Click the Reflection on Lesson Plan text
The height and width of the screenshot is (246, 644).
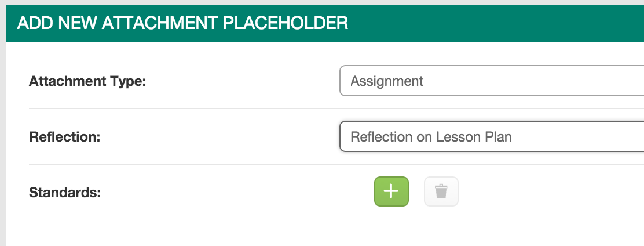click(x=431, y=136)
